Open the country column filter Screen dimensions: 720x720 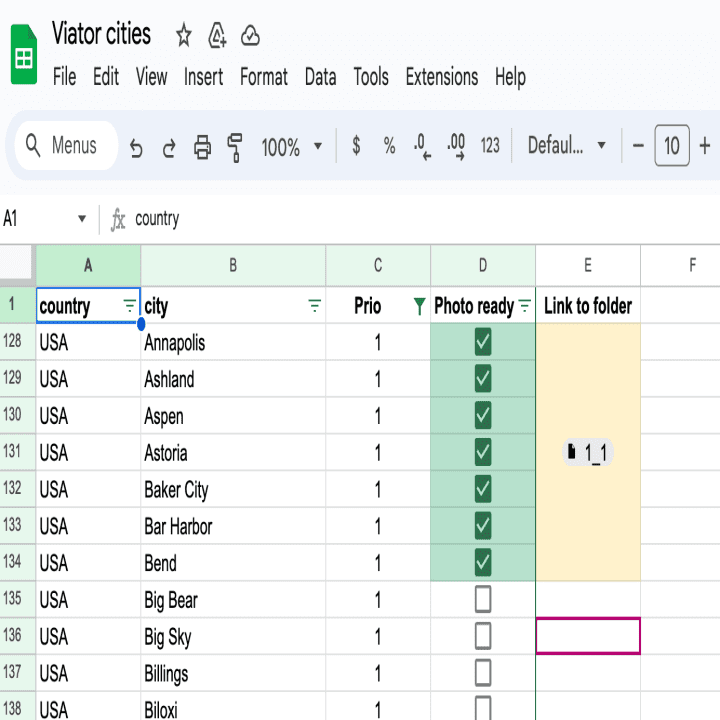click(x=130, y=305)
